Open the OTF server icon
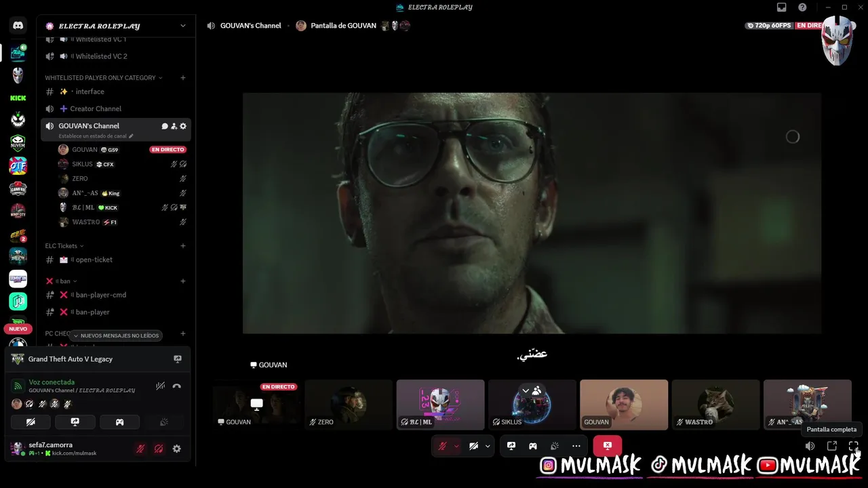 (18, 165)
